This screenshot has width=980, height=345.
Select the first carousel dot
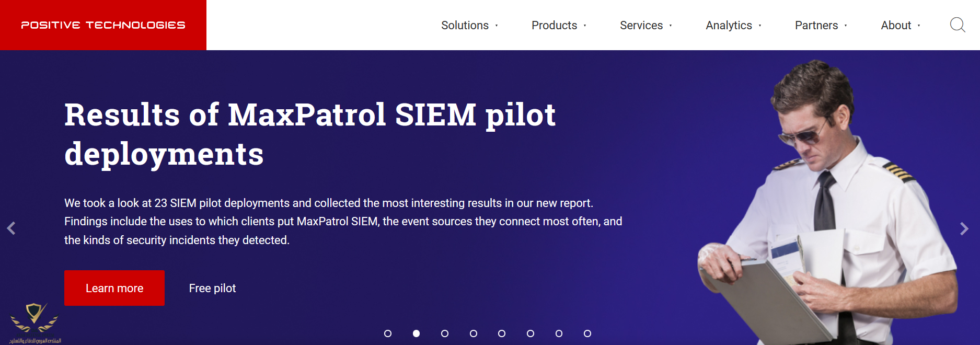(x=388, y=333)
